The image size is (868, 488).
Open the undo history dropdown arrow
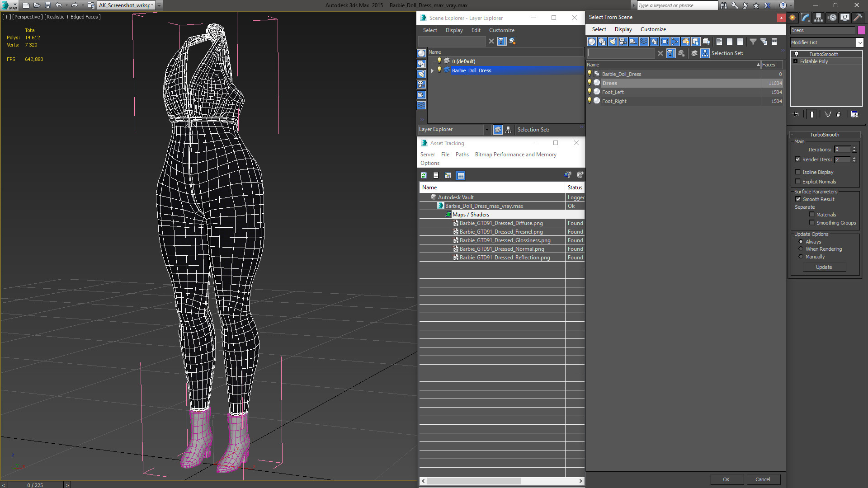coord(66,5)
